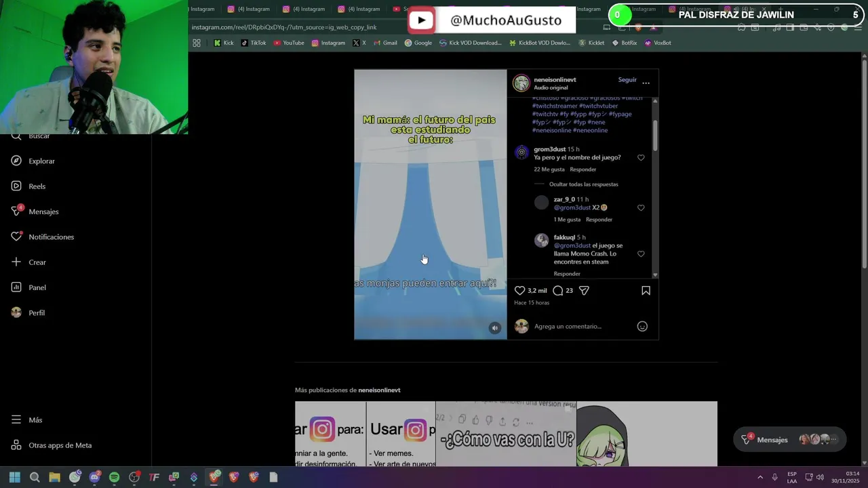Click Crear to make a new post
The image size is (868, 488).
28,262
